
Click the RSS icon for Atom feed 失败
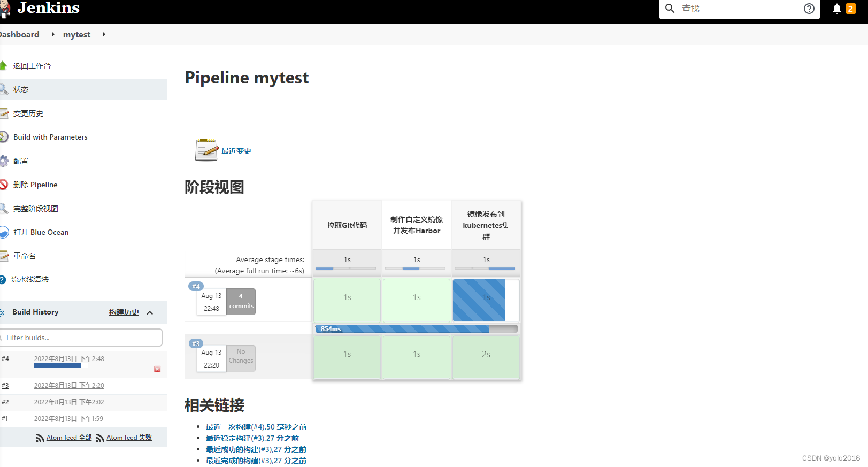click(x=100, y=438)
